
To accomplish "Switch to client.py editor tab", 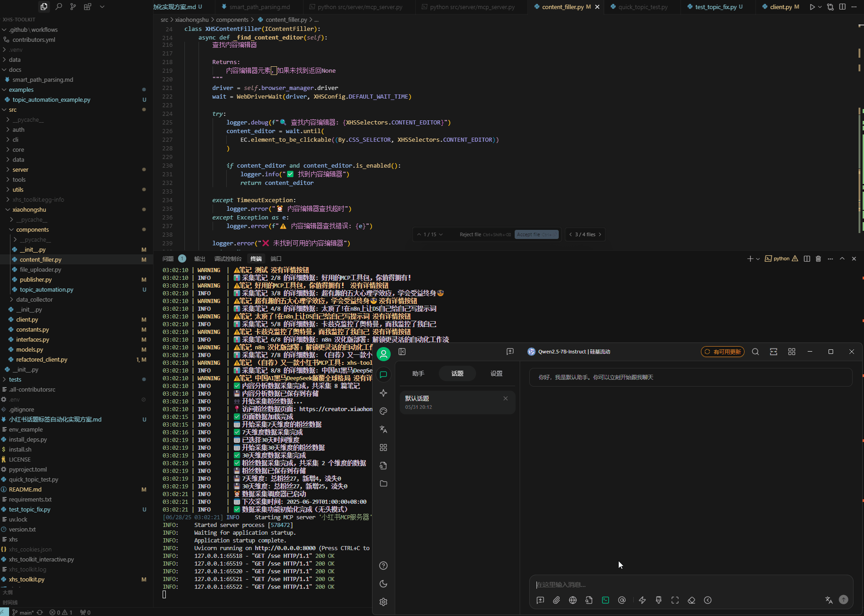I will (781, 7).
